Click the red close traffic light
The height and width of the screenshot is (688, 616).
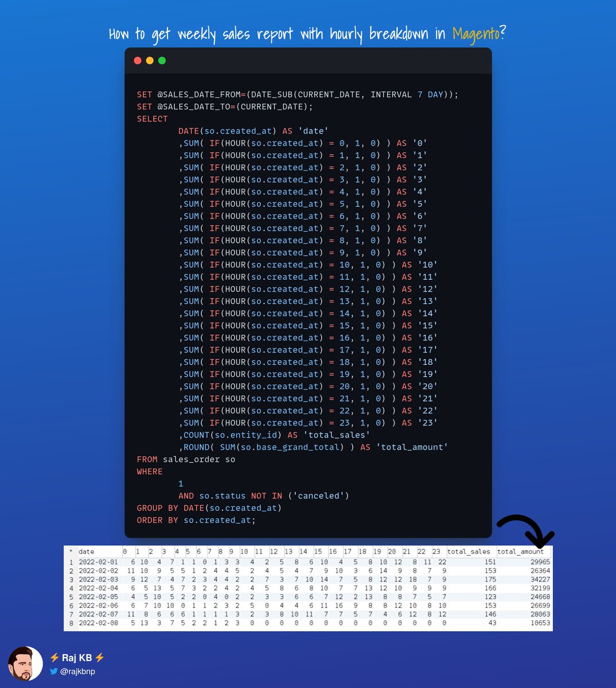[138, 60]
